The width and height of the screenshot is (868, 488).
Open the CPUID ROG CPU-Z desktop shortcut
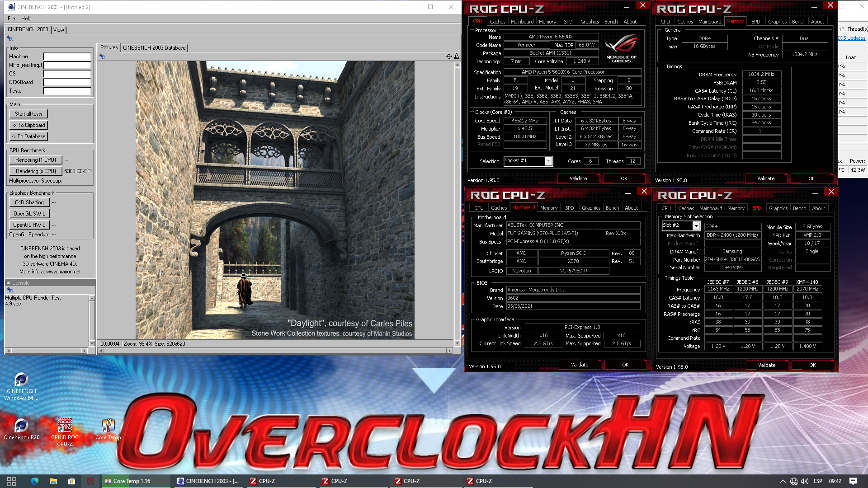pos(65,432)
